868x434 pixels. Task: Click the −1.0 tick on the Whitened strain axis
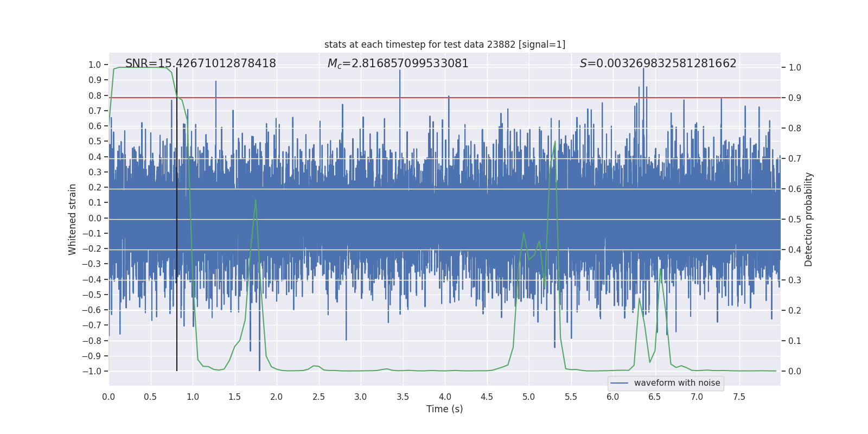(x=92, y=371)
